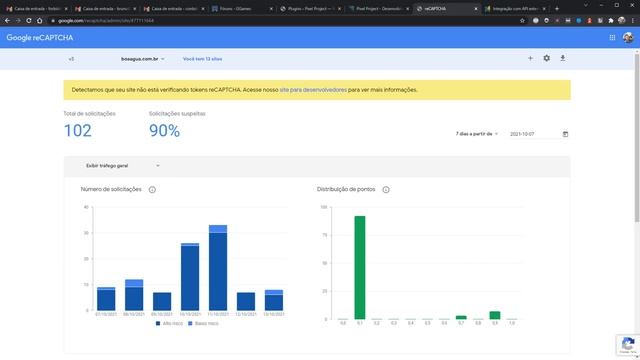Image resolution: width=640 pixels, height=360 pixels.
Task: Open the Google apps grid
Action: [612, 38]
